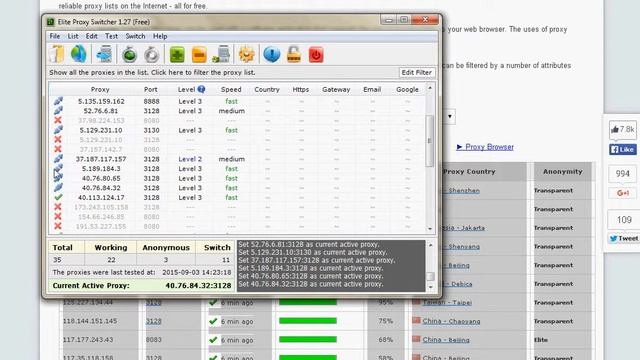Screen dimensions: 640x360
Task: Click the red power button icon
Action: click(x=316, y=55)
